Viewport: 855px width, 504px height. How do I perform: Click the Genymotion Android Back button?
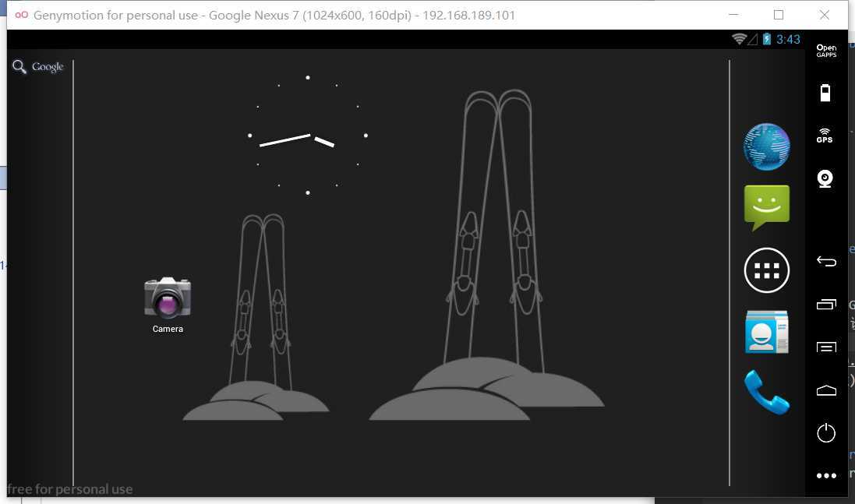pos(826,261)
